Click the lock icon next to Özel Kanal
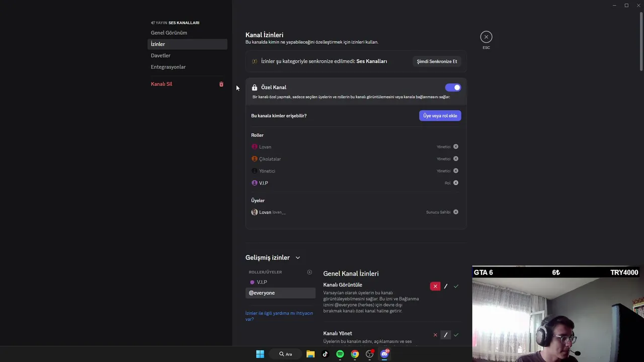This screenshot has height=362, width=644. (255, 87)
